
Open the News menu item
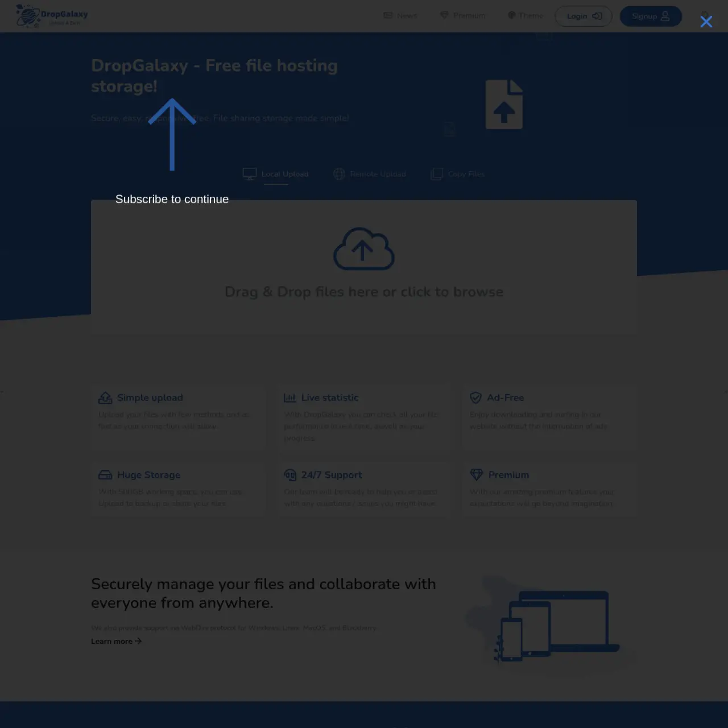400,15
